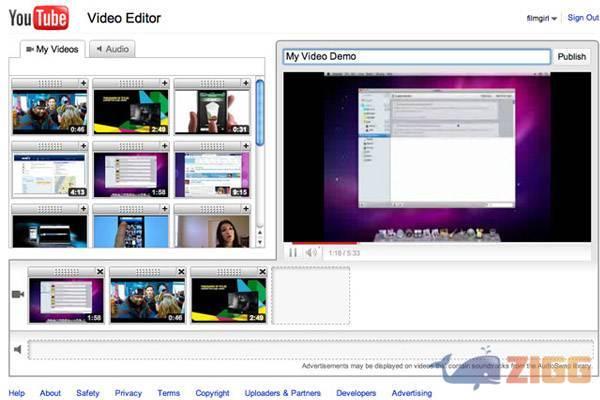Open the Developers footer link

(356, 393)
